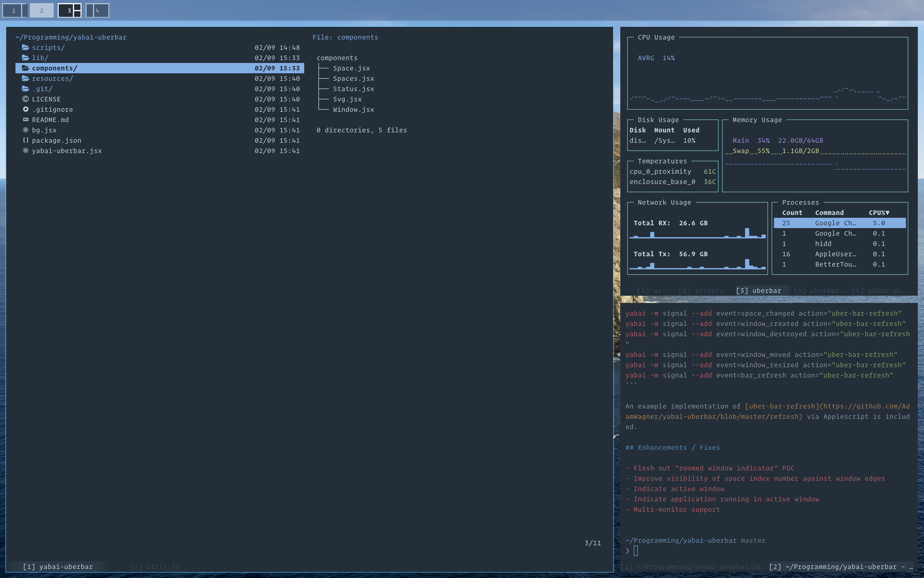Switch to the [5] yabai-ub… tab
The width and height of the screenshot is (924, 578).
[878, 291]
